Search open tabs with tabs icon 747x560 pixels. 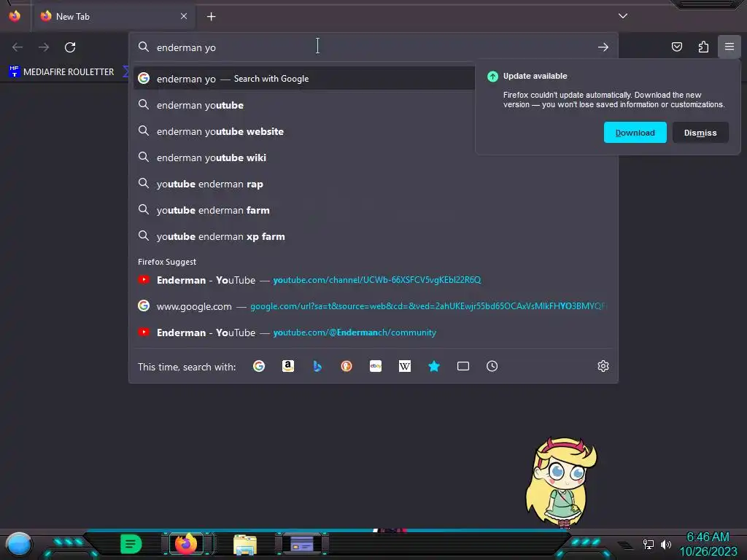(463, 366)
